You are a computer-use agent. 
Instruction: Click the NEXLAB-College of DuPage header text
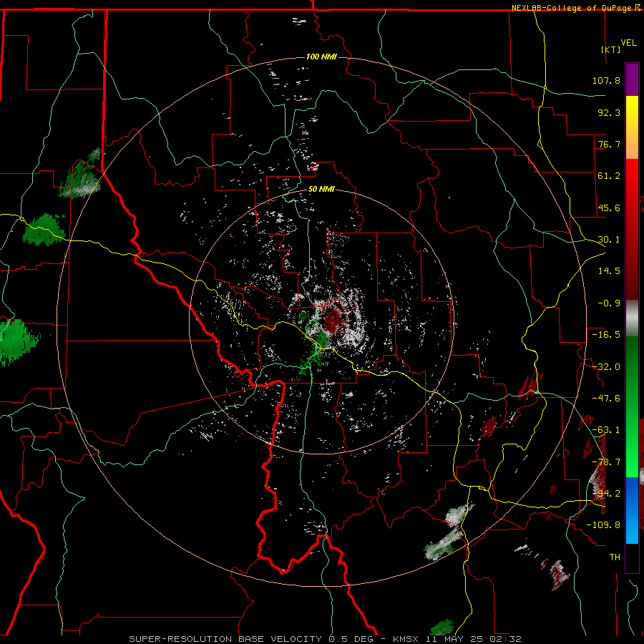click(x=576, y=8)
